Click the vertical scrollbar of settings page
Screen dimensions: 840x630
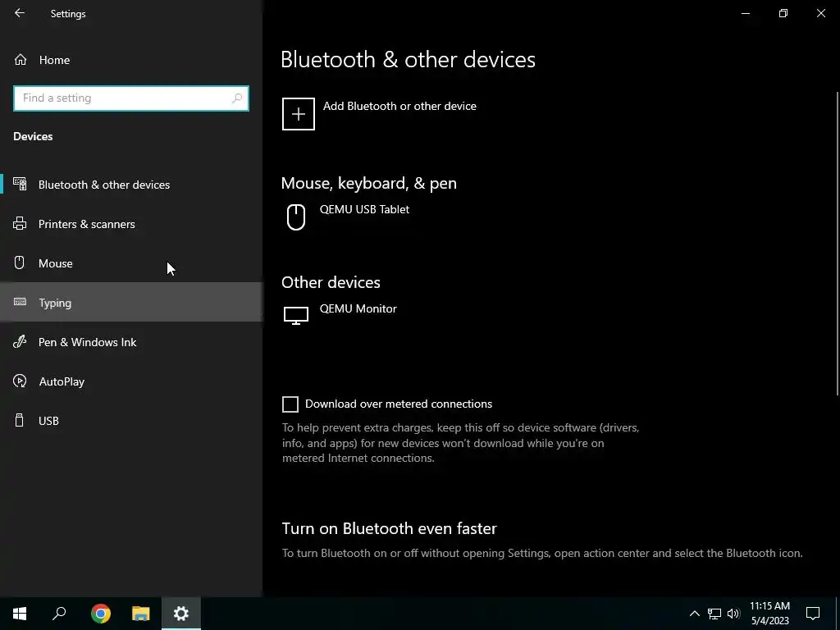[837, 244]
